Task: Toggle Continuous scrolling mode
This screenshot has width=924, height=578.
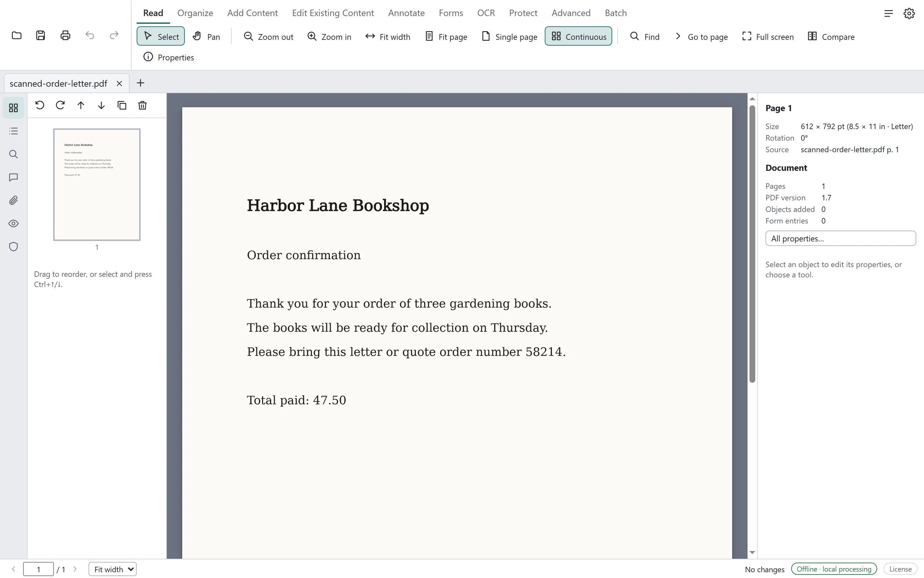Action: (578, 36)
